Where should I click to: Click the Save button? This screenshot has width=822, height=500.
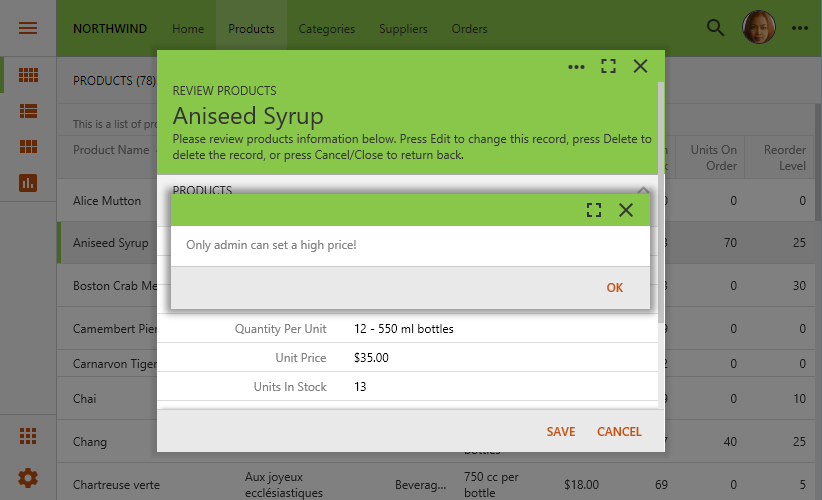[561, 431]
